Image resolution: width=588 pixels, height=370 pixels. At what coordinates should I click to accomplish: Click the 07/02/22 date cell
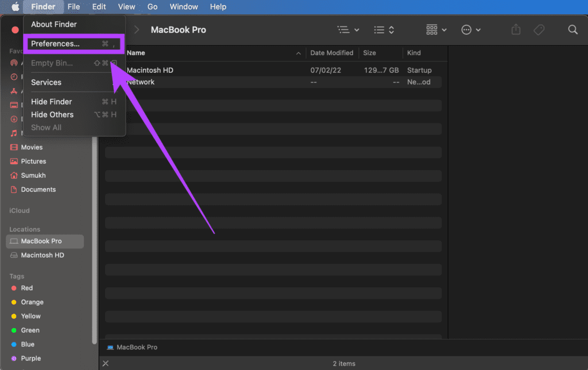coord(326,70)
